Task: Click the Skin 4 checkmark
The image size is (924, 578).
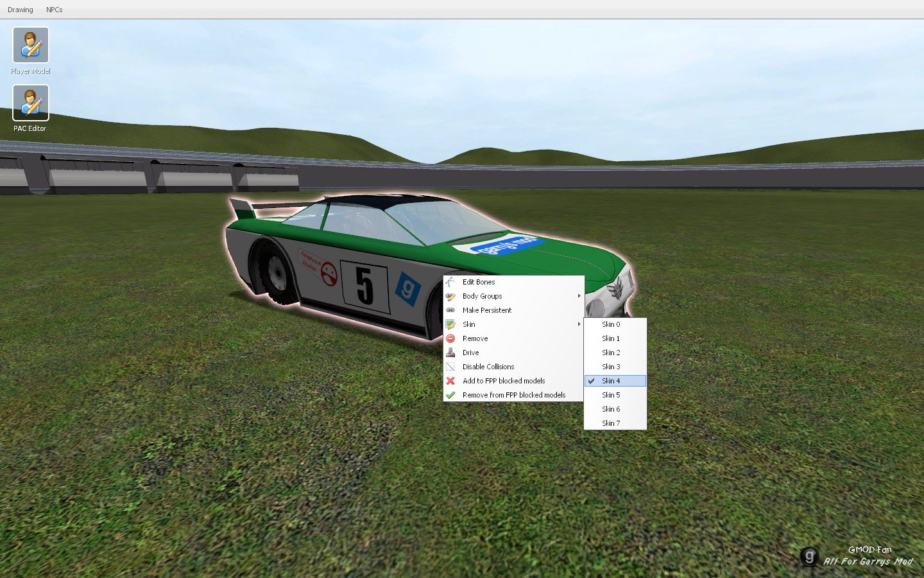Action: (591, 381)
